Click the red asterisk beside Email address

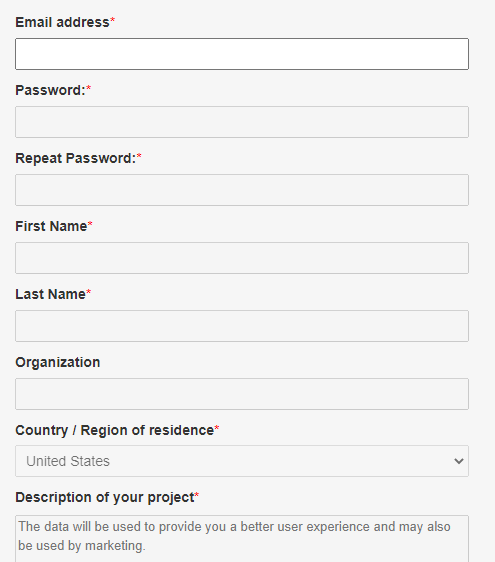(x=113, y=20)
